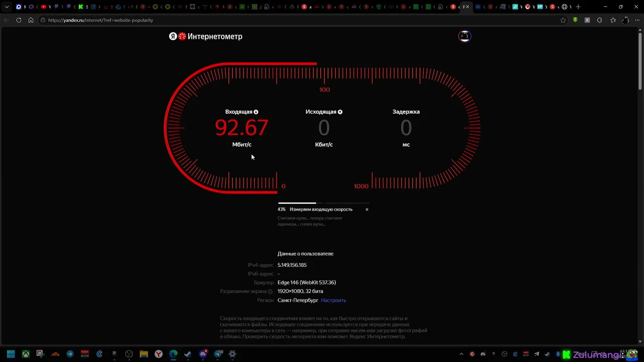Show hidden system tray icons
Image resolution: width=644 pixels, height=362 pixels.
click(x=461, y=354)
